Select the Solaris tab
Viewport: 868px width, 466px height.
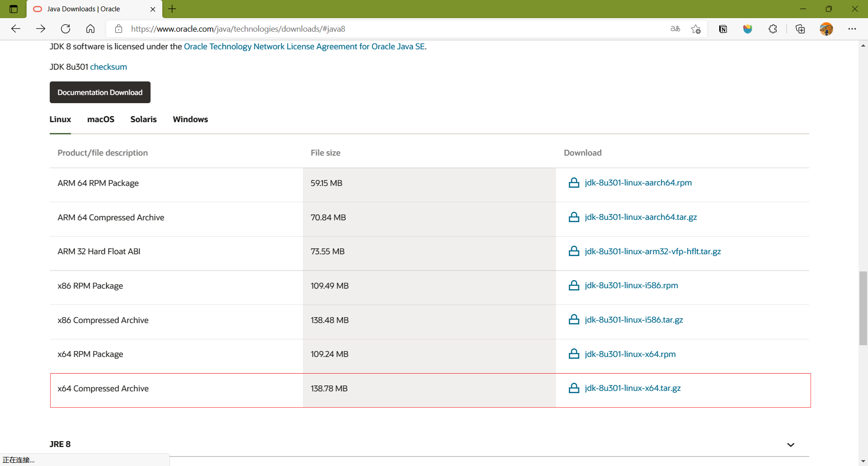point(143,119)
